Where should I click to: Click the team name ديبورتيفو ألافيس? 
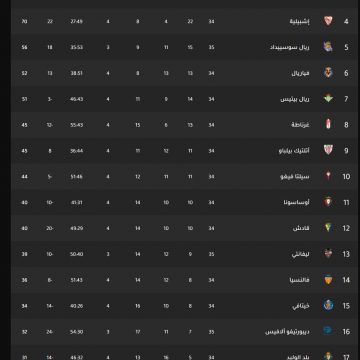pos(287,332)
